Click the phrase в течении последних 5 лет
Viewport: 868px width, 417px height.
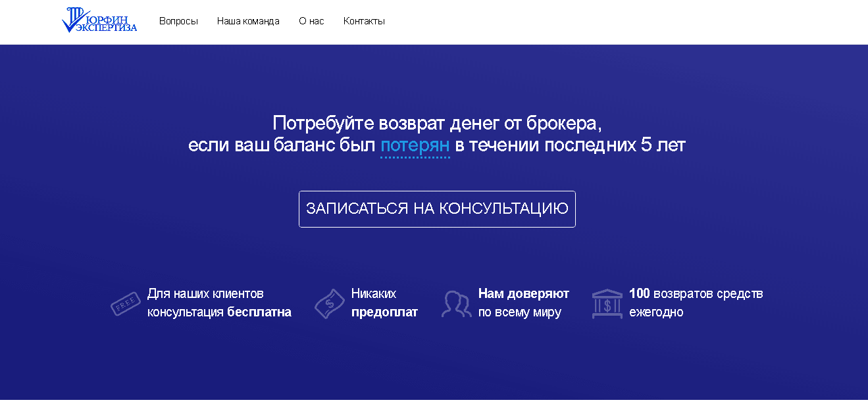pos(570,145)
